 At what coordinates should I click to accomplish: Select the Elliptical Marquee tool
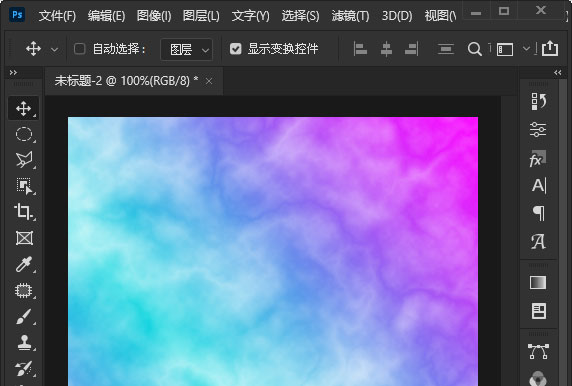(x=24, y=134)
